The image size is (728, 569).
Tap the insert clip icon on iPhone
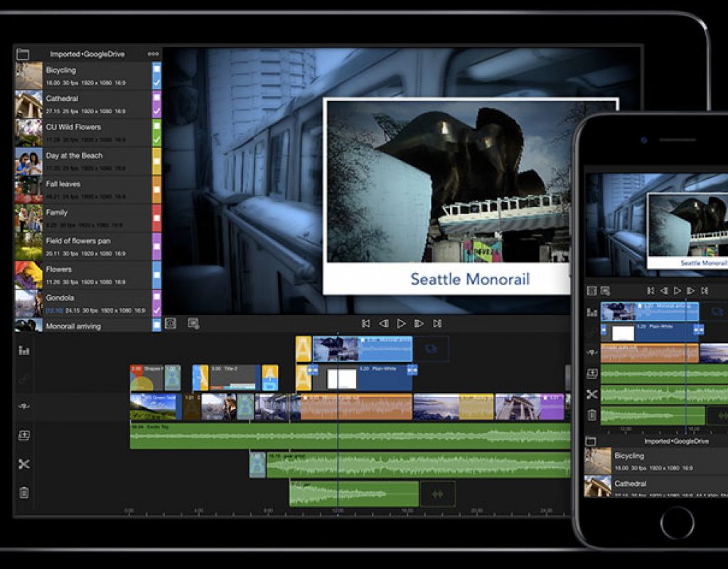(591, 373)
